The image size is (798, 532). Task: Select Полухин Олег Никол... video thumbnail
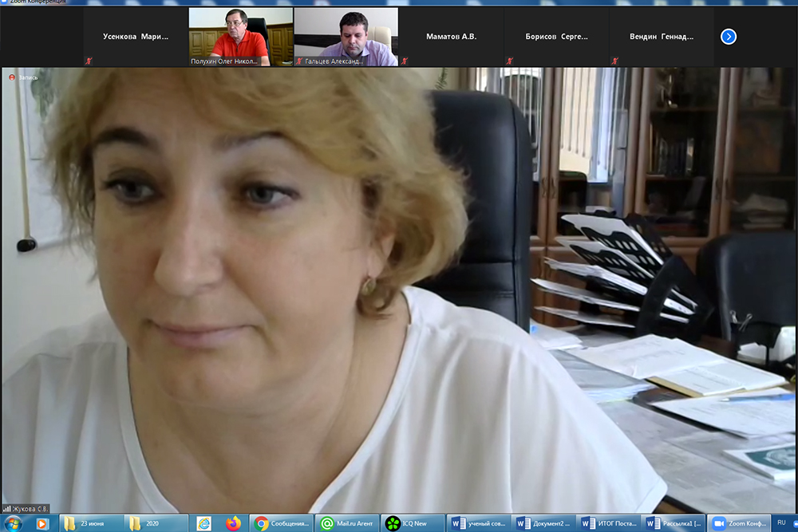[241, 37]
